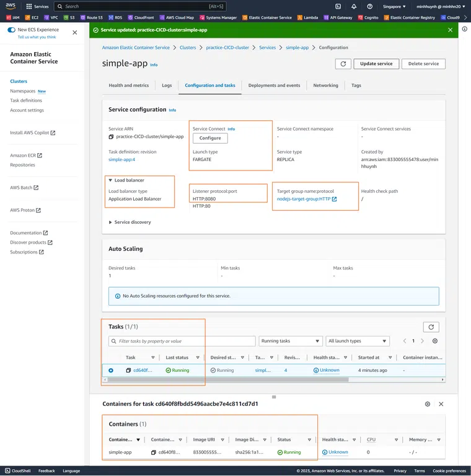Open CloudFront shortcut in favorites bar

click(141, 17)
